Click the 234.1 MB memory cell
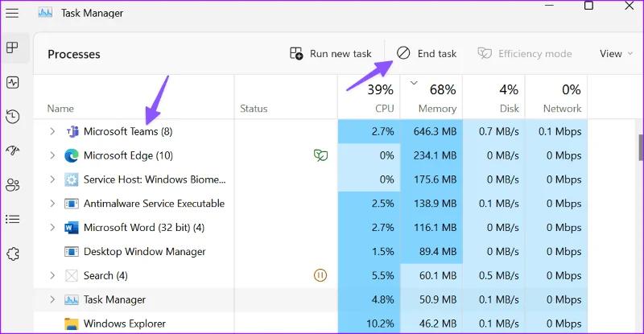The image size is (644, 334). pyautogui.click(x=431, y=155)
